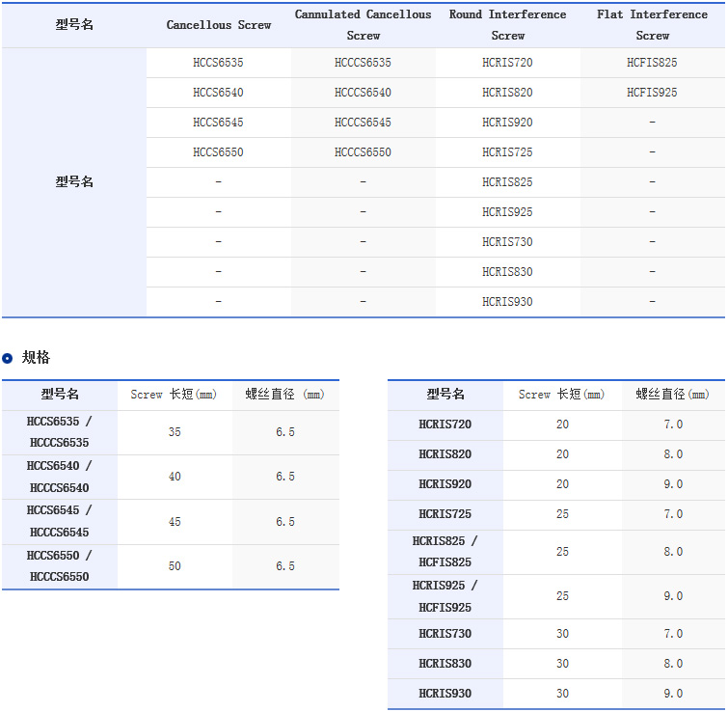Select model HCCS6535 in top table
Screen dimensions: 728x712
[218, 63]
